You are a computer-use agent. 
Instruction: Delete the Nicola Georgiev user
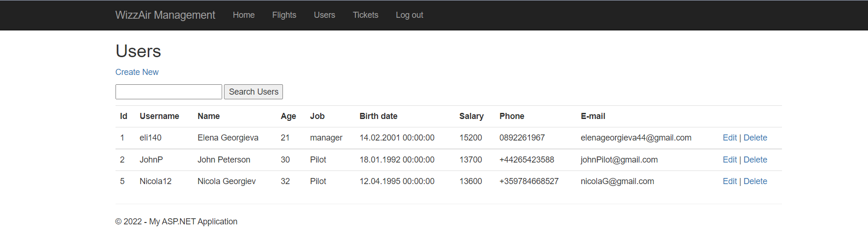tap(755, 181)
